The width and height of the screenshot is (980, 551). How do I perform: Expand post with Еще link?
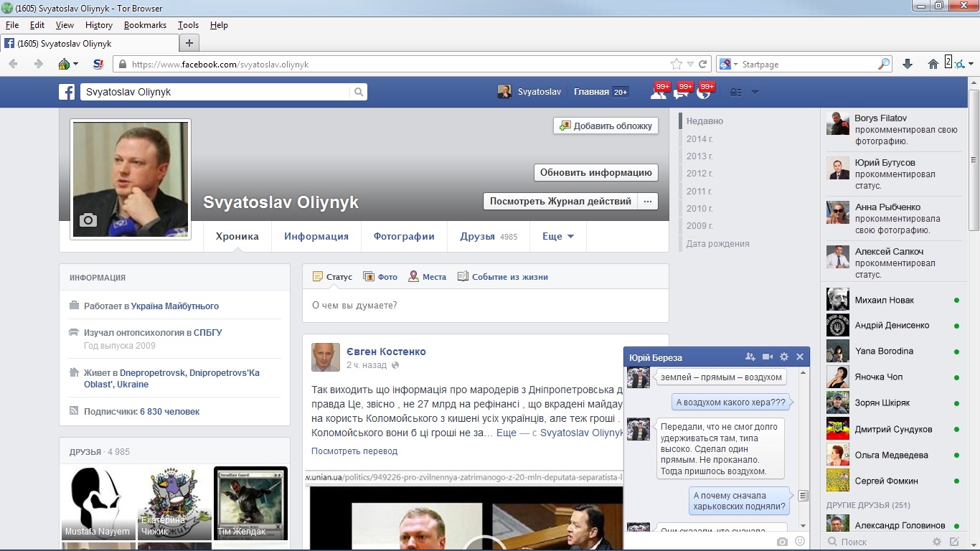(507, 433)
